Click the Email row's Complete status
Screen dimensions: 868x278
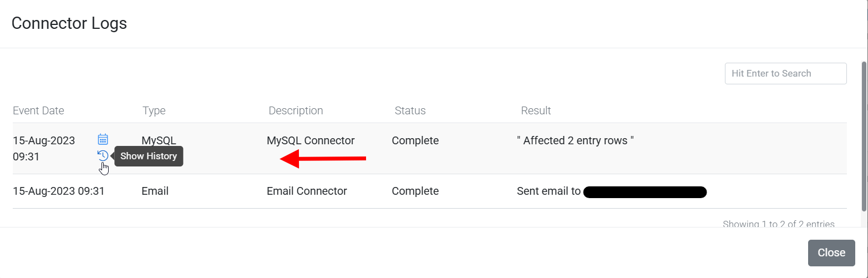click(x=415, y=191)
